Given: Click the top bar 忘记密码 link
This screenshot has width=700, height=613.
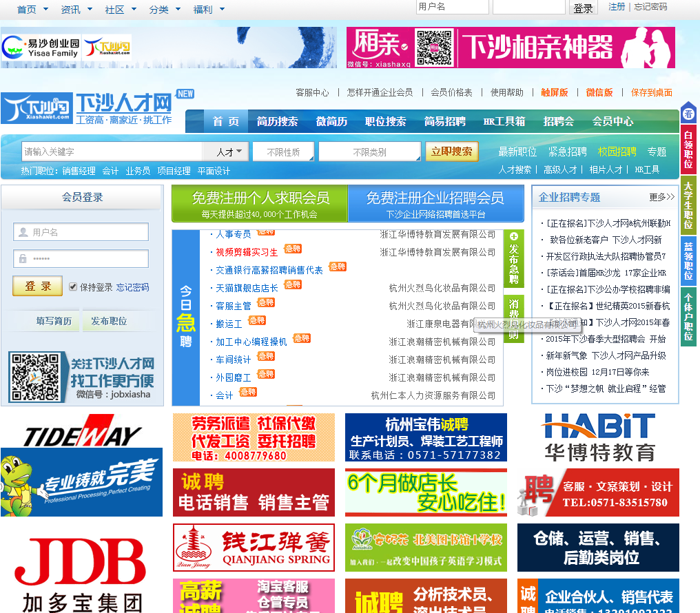Looking at the screenshot, I should (650, 7).
